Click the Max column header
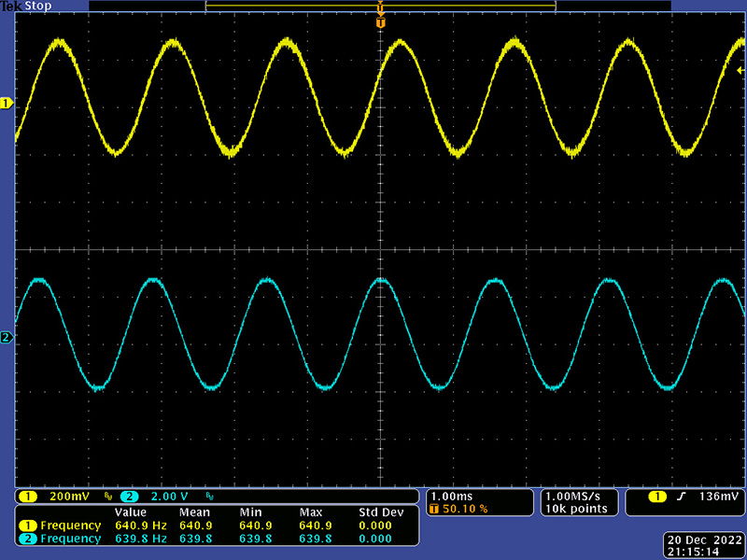 pyautogui.click(x=311, y=512)
